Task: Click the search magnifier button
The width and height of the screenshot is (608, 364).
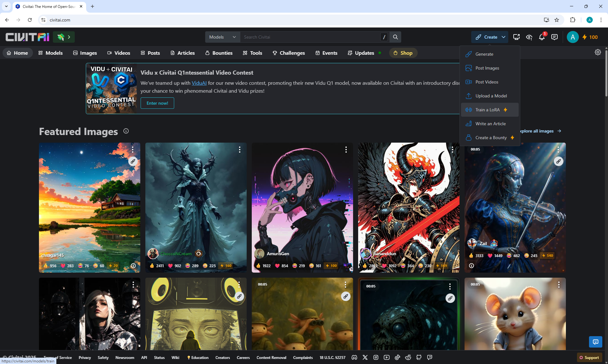Action: click(395, 37)
